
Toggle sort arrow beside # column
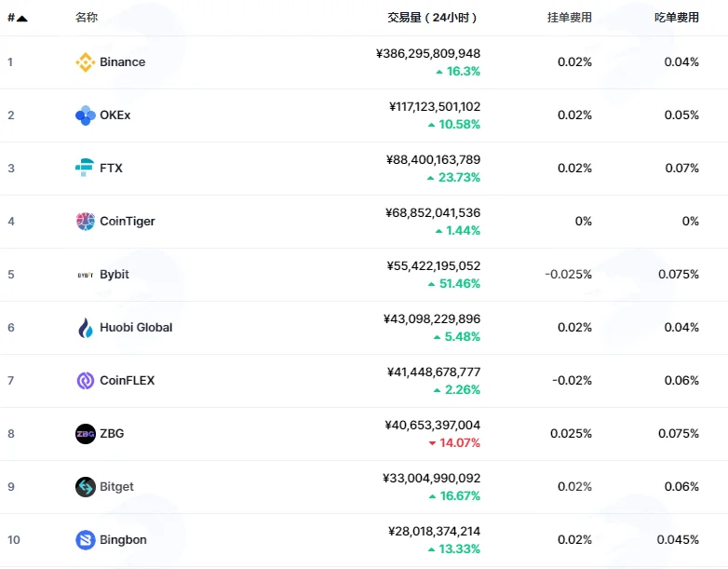point(21,18)
